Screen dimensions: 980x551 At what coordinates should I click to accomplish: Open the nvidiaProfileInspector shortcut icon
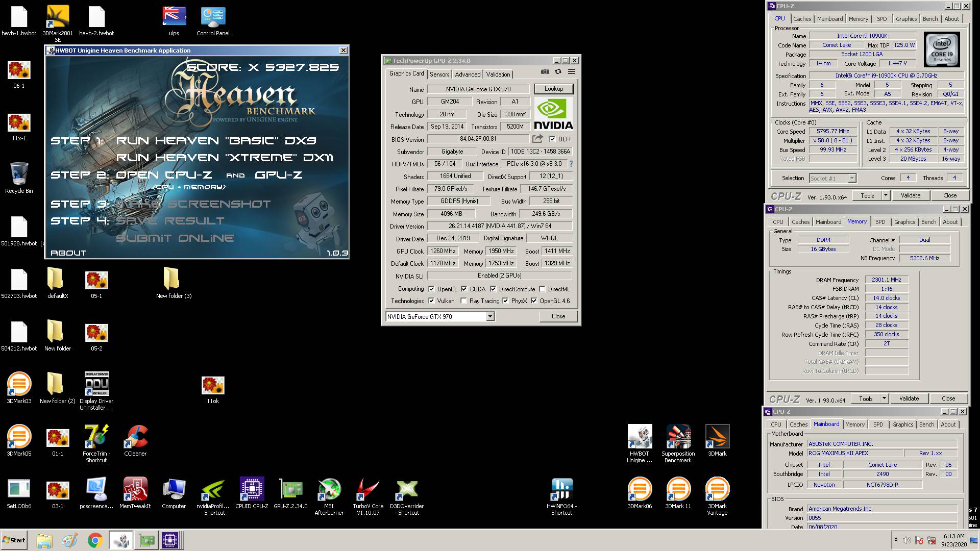213,496
